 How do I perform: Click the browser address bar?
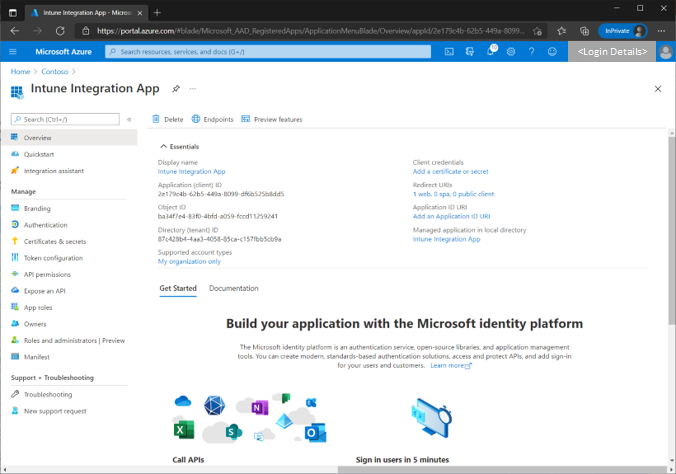tap(310, 31)
